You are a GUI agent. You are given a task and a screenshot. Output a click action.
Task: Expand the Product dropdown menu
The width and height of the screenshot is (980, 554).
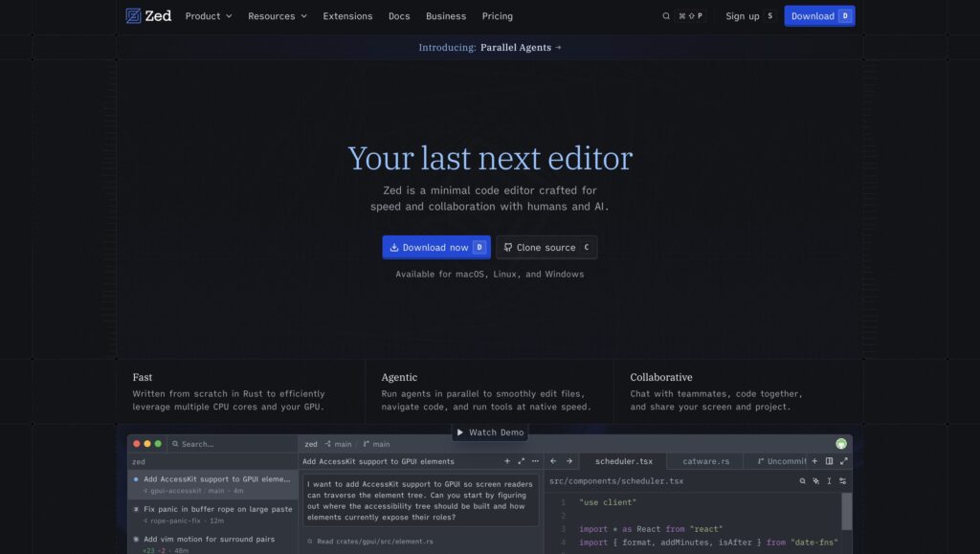[x=208, y=16]
